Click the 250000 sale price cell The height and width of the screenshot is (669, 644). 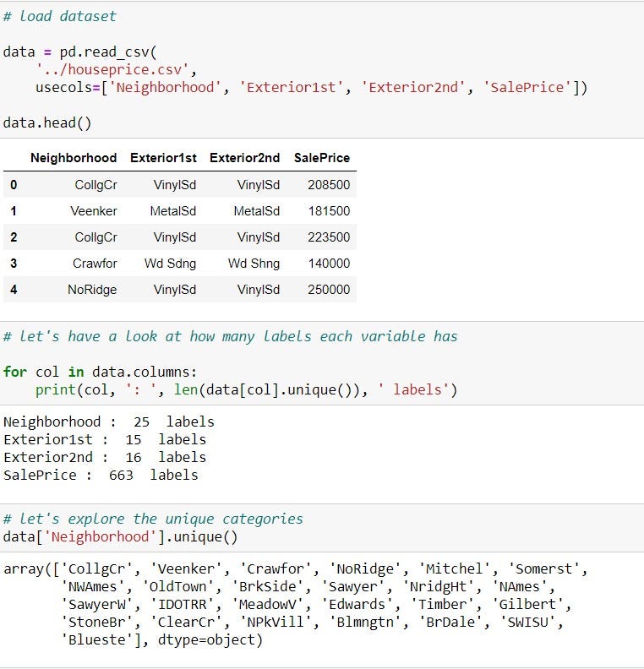click(329, 290)
